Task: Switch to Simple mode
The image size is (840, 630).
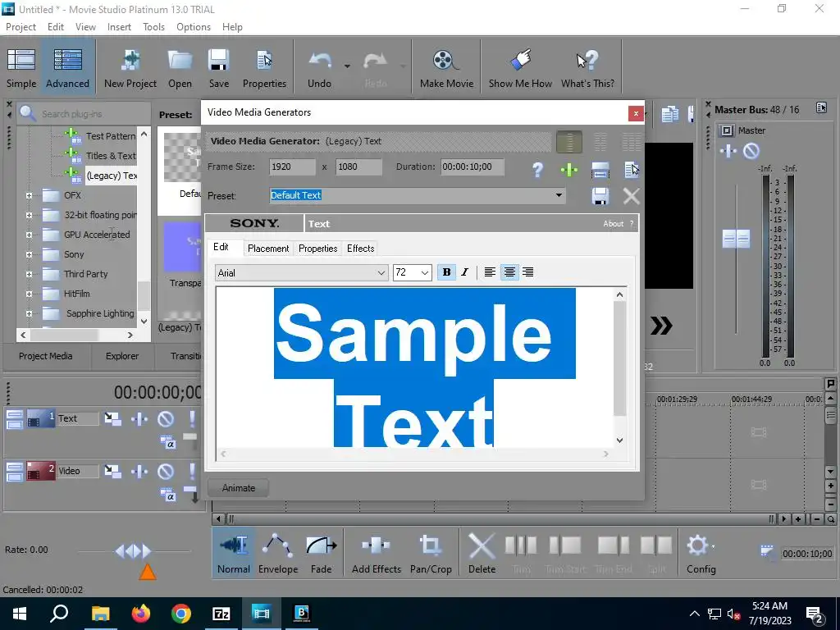Action: coord(21,68)
